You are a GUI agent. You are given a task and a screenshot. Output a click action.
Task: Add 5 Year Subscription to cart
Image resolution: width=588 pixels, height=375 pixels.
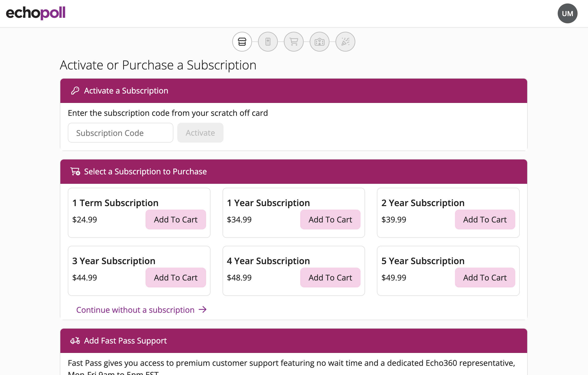coord(485,277)
